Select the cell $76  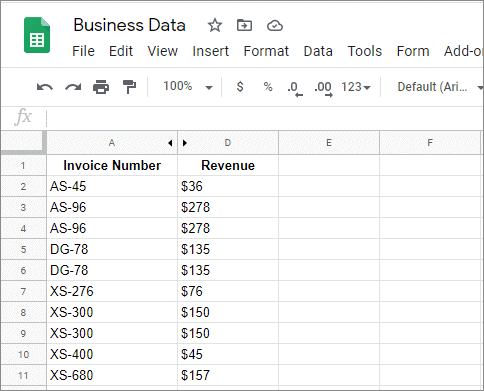point(228,291)
